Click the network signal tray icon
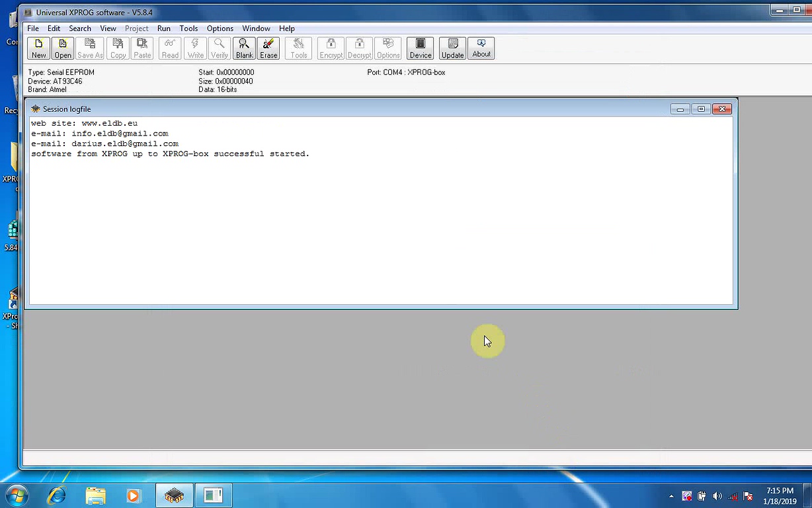Screen dimensions: 812x508 (x=733, y=496)
